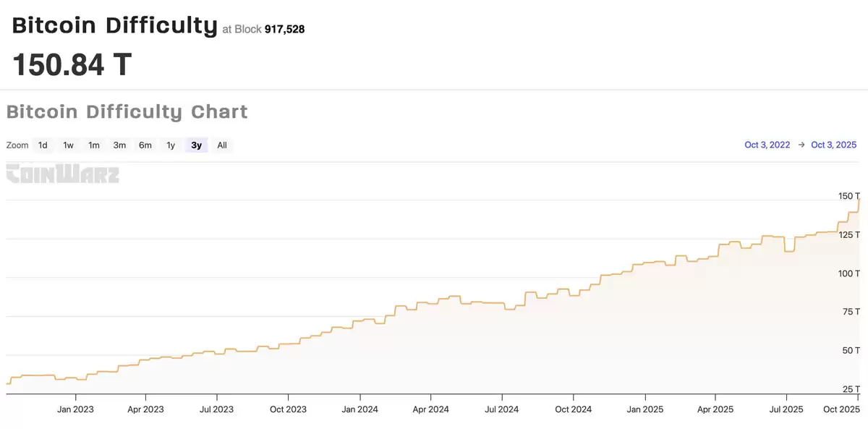
Task: Click the arrow icon between the date fields
Action: pos(801,145)
